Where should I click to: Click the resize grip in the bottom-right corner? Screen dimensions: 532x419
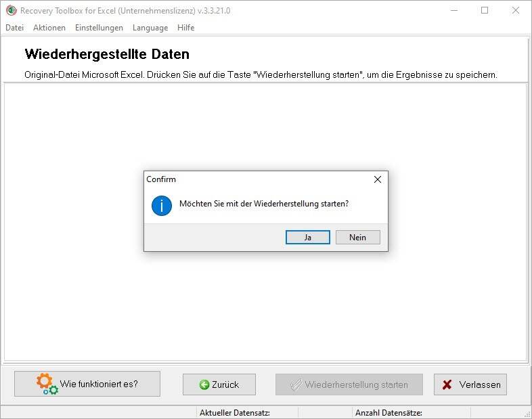(527, 414)
